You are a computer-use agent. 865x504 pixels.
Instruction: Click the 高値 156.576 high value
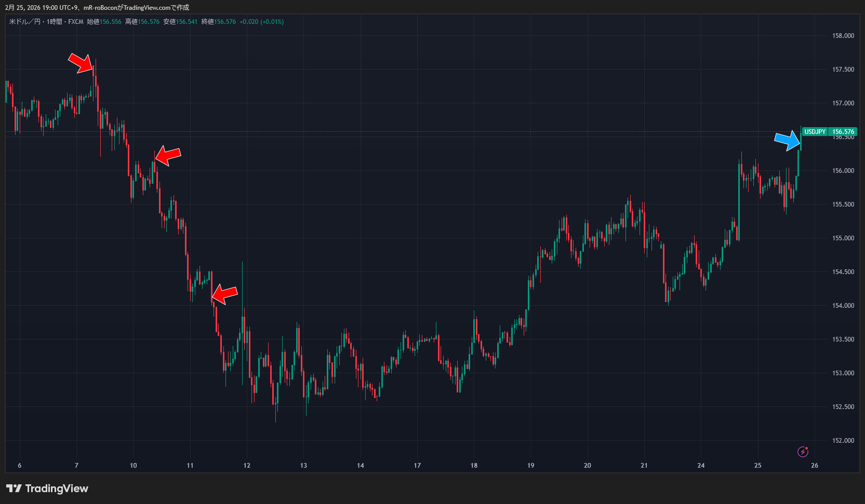142,22
